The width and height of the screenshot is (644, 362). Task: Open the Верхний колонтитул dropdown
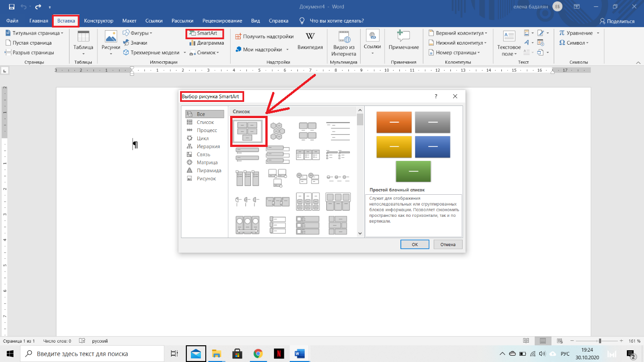click(x=458, y=33)
